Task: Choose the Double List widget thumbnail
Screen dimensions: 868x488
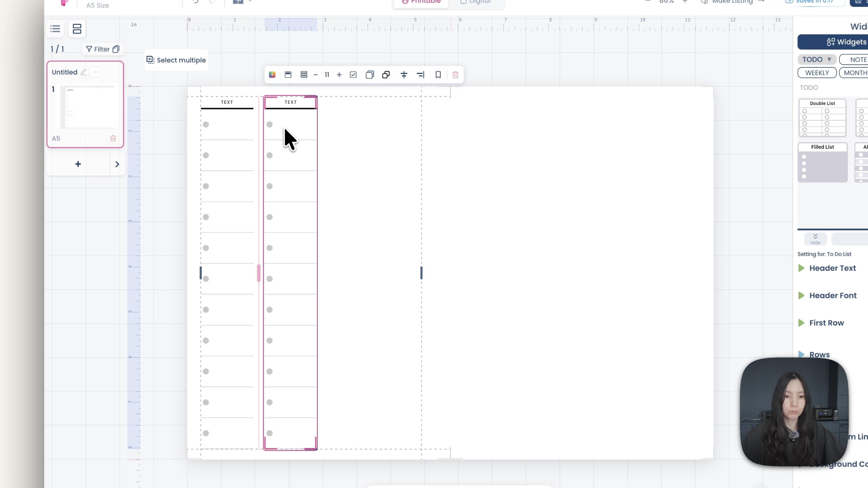Action: [822, 118]
